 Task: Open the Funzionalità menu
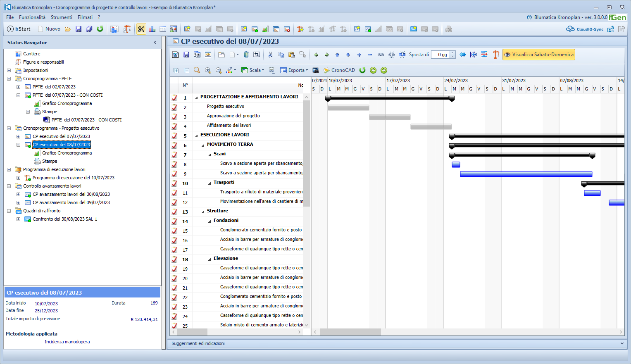[32, 17]
